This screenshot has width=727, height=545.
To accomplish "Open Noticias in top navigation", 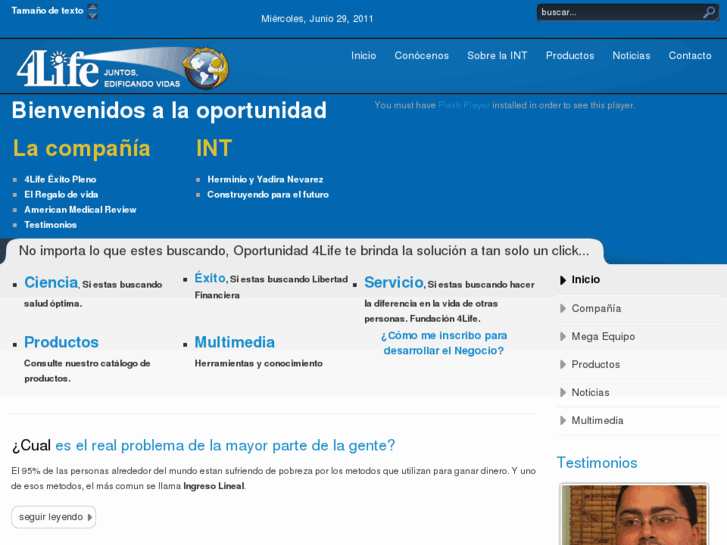I will point(631,56).
